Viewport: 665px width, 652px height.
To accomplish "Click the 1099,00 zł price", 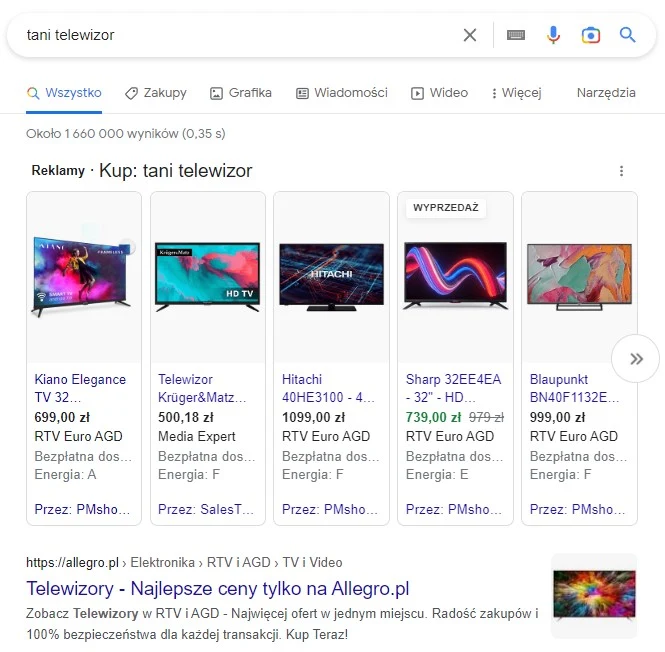I will coord(313,417).
